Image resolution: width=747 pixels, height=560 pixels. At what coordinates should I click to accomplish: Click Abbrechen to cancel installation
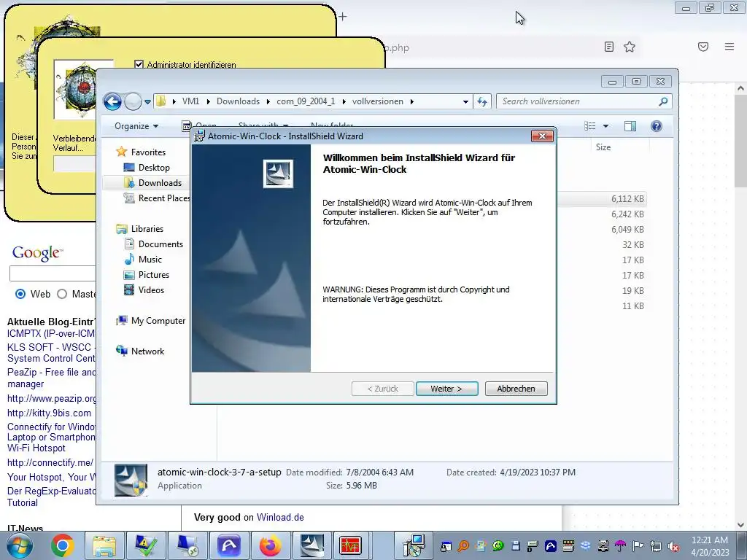point(516,389)
